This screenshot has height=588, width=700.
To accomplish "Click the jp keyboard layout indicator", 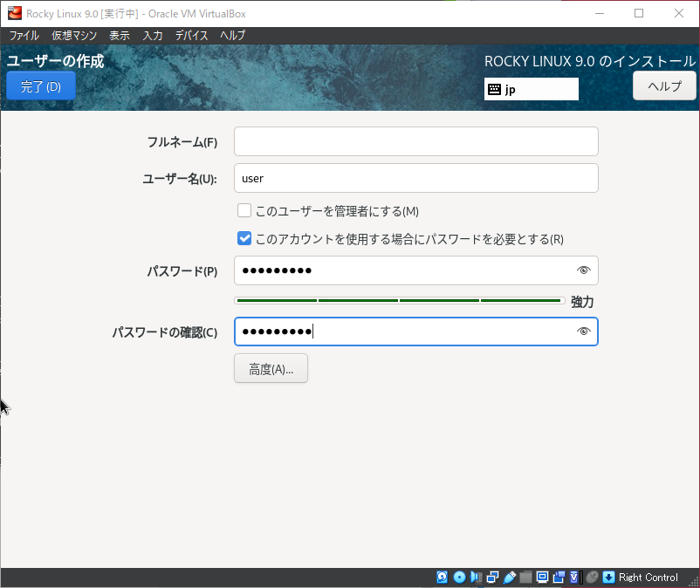I will (532, 89).
